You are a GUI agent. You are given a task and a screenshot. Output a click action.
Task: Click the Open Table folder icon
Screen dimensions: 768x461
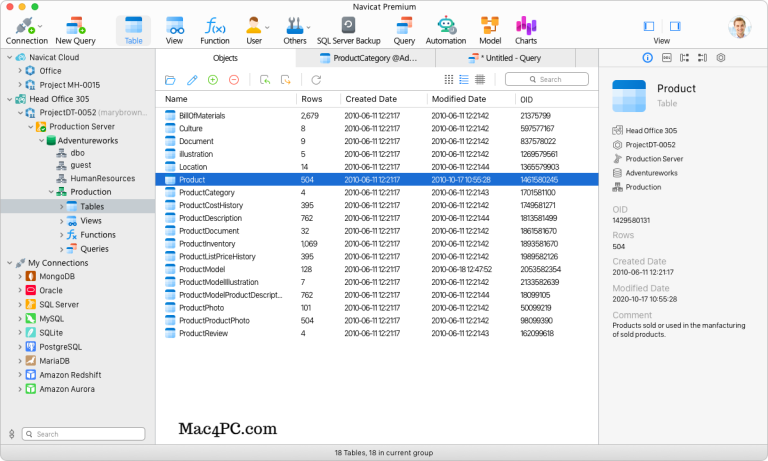170,79
